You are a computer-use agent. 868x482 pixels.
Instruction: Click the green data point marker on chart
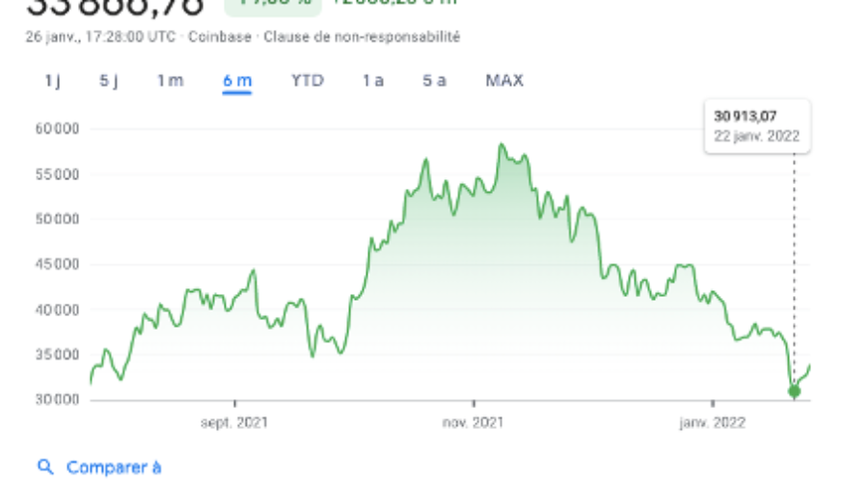[794, 391]
